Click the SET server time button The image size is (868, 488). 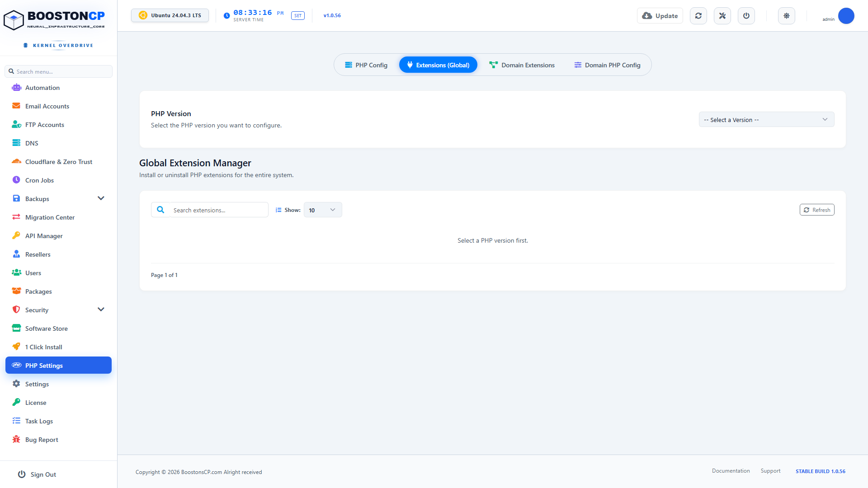298,16
